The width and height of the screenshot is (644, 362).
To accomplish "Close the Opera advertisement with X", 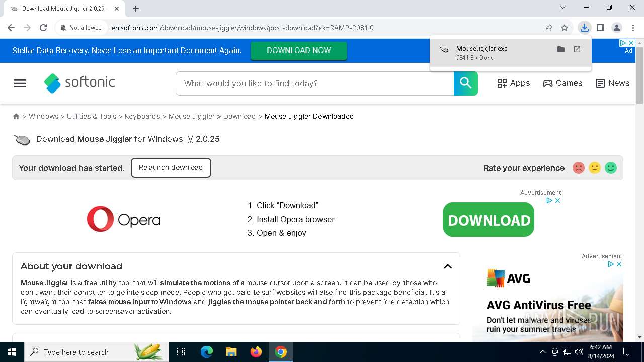I will tap(557, 200).
